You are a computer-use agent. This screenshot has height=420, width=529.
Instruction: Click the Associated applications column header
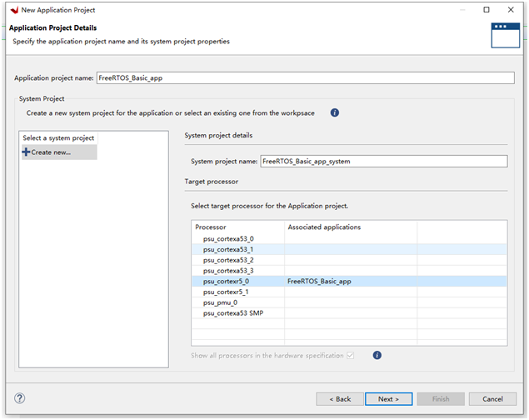click(x=351, y=227)
